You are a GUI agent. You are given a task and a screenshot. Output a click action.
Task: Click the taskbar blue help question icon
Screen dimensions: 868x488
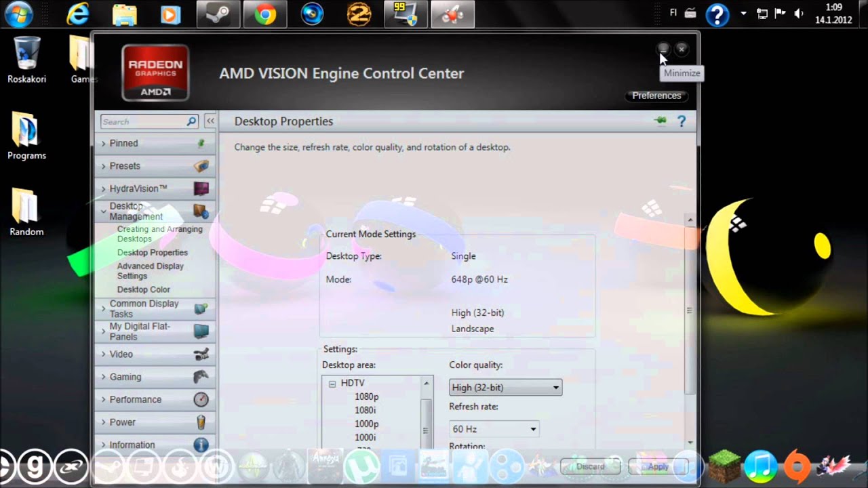click(717, 14)
